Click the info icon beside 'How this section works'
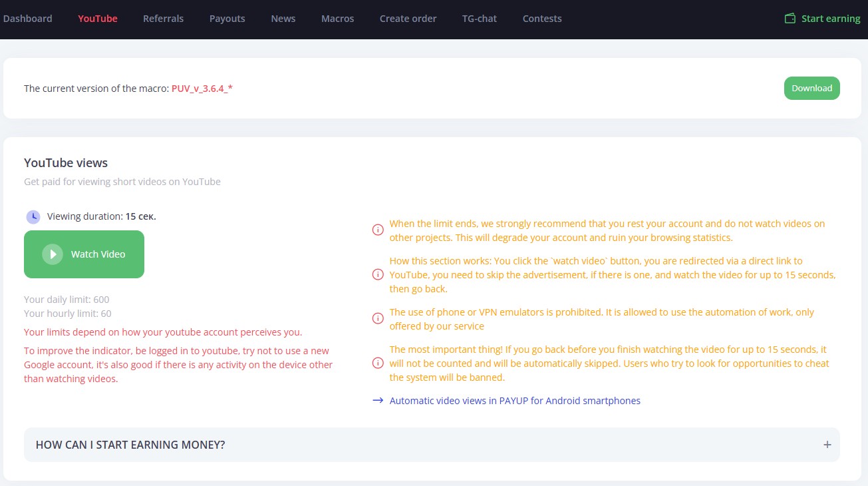Screen dimensions: 868x486 (x=378, y=274)
